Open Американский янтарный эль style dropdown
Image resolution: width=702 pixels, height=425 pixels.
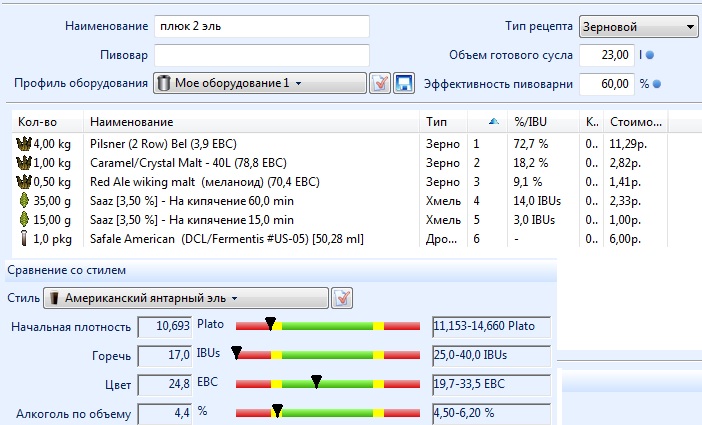click(190, 298)
